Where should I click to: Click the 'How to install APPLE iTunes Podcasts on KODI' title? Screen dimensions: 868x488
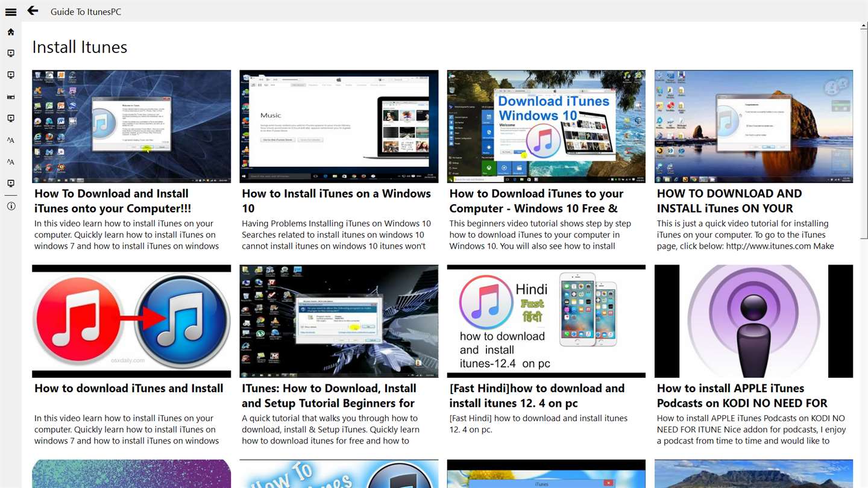742,396
